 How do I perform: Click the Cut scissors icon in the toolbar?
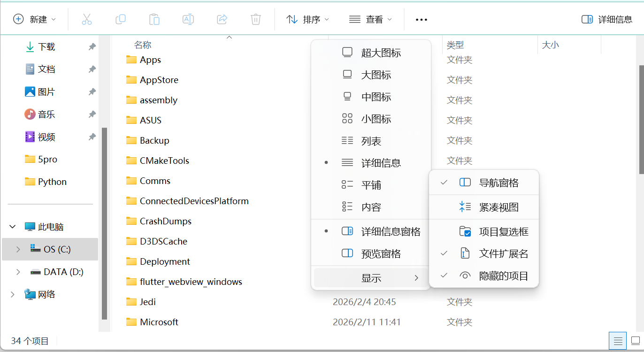[x=86, y=19]
